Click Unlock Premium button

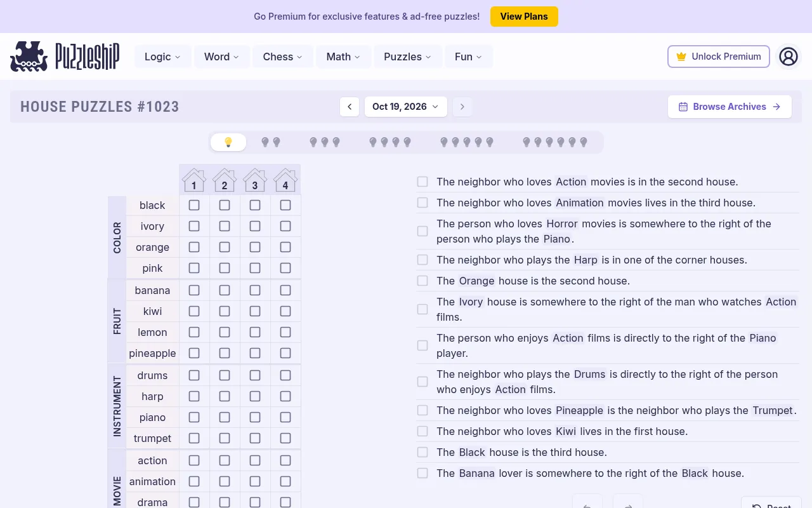click(x=719, y=57)
